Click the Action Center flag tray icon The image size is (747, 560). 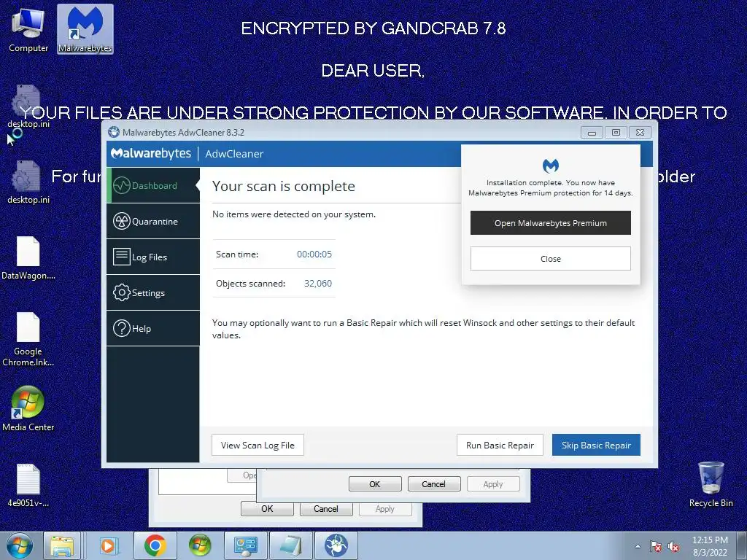[x=656, y=547]
